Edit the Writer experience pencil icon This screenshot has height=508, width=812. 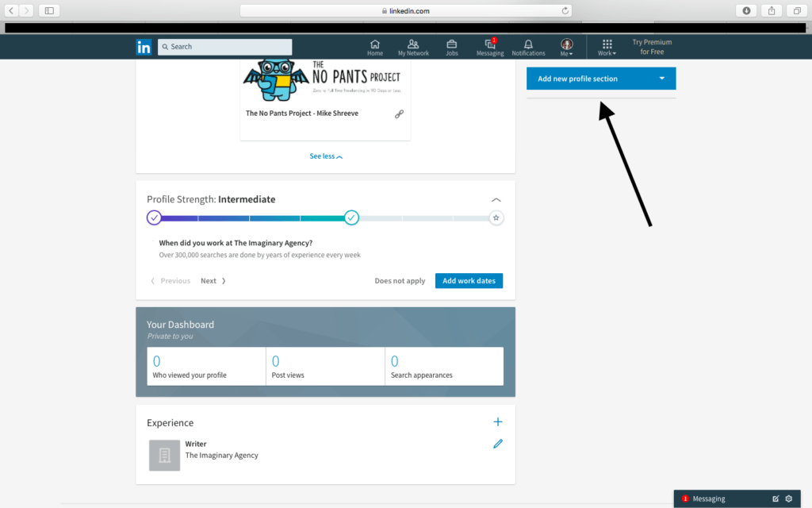click(x=498, y=444)
